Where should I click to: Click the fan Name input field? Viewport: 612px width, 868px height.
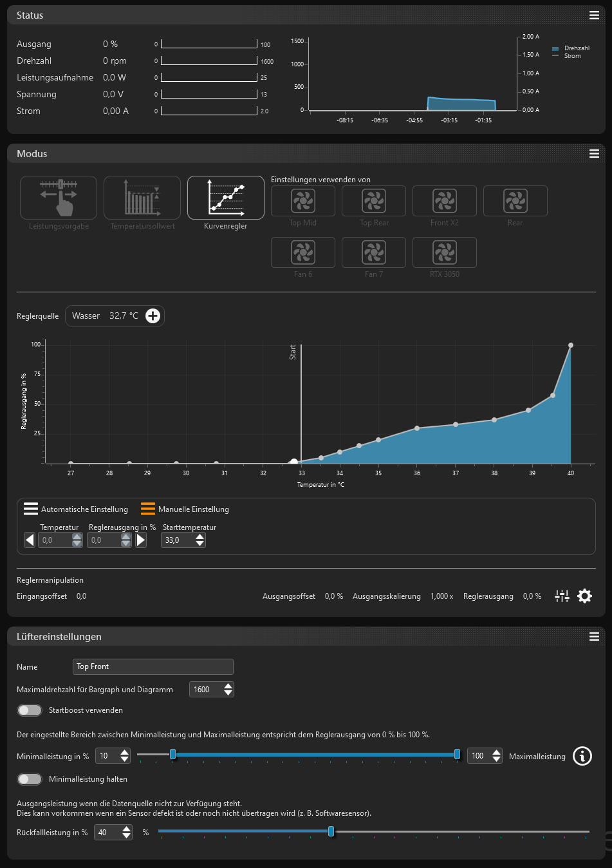[153, 666]
